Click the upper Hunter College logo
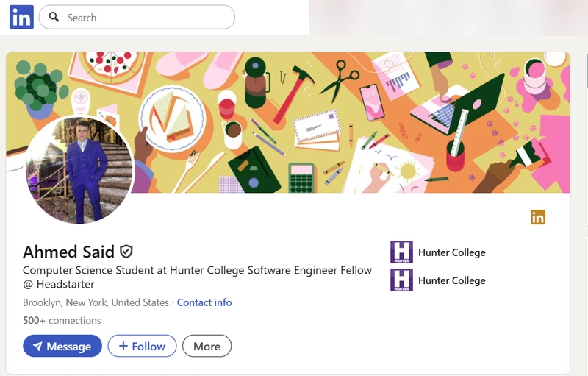The image size is (588, 376). [x=401, y=252]
